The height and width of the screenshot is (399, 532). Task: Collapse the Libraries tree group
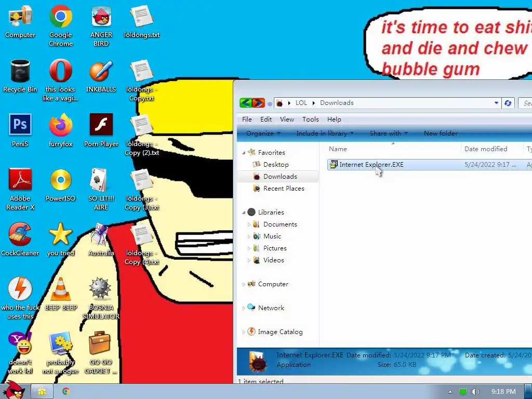pyautogui.click(x=244, y=212)
